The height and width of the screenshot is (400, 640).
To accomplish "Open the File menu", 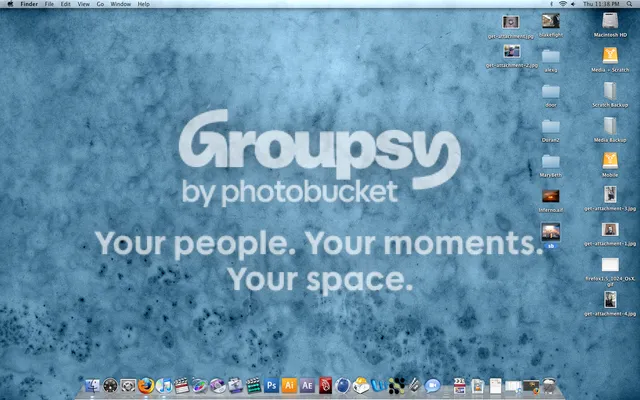I will click(x=49, y=4).
